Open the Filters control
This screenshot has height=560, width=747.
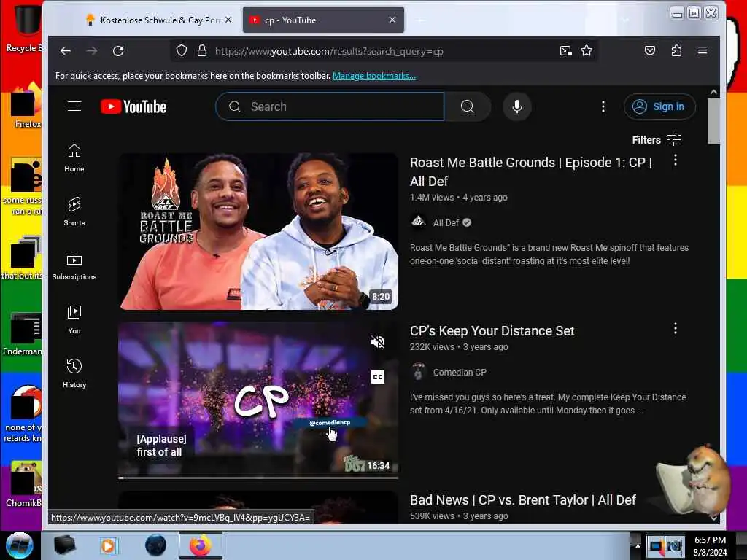(657, 139)
